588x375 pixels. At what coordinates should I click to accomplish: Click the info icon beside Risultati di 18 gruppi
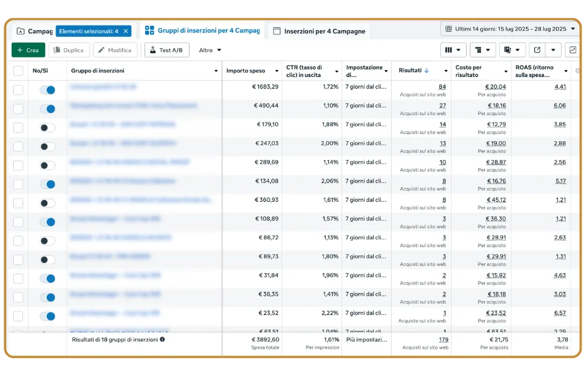162,339
